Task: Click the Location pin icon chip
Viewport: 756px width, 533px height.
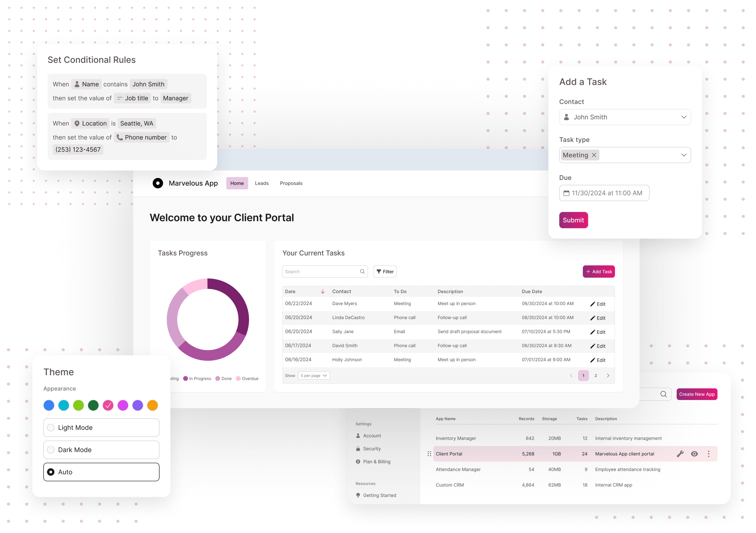Action: point(77,124)
